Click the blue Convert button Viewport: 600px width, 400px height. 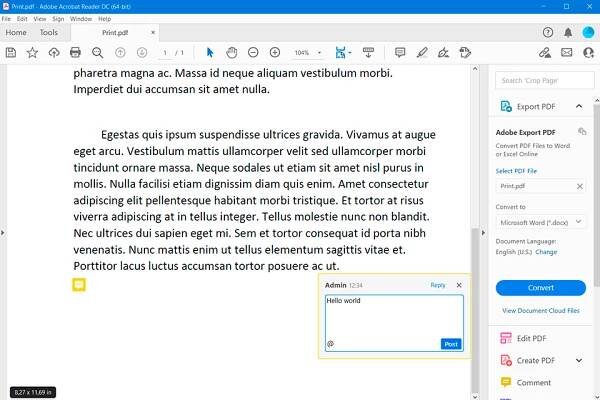point(541,288)
